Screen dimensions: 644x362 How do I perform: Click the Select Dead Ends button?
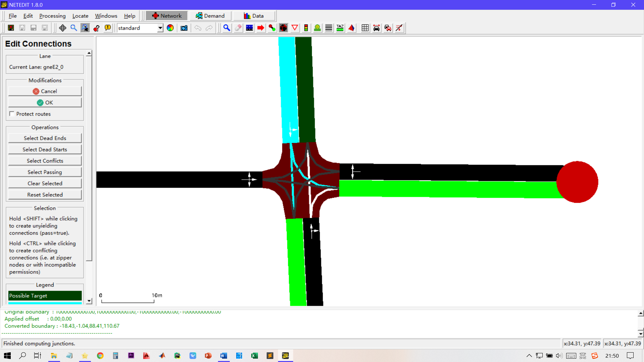[x=45, y=138]
